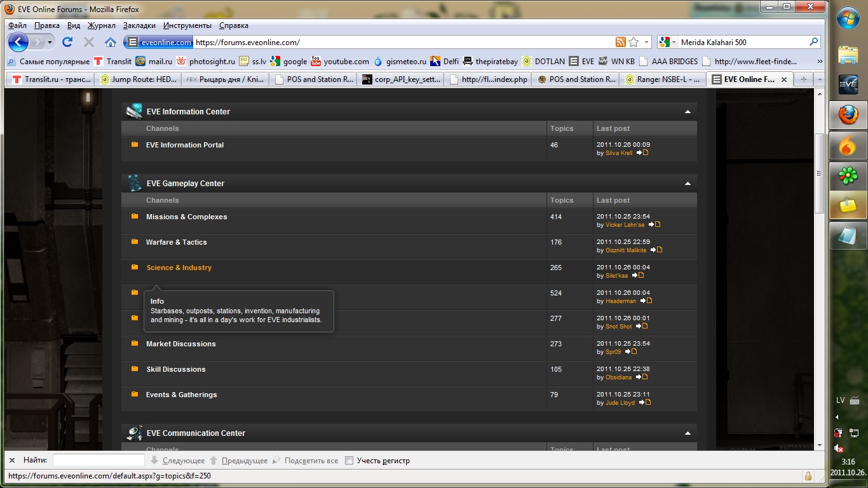The height and width of the screenshot is (488, 868).
Task: Open the EVE Information Portal channel
Action: tap(185, 145)
